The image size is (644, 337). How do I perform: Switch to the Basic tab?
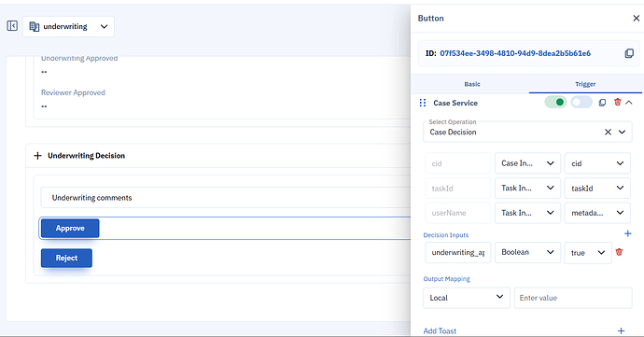tap(472, 84)
